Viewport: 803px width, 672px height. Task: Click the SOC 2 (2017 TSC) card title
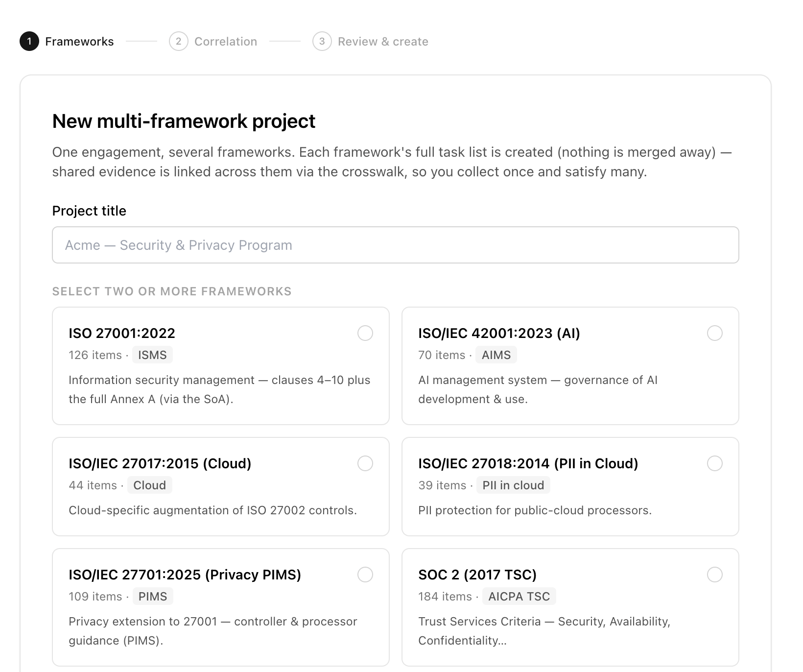(477, 575)
